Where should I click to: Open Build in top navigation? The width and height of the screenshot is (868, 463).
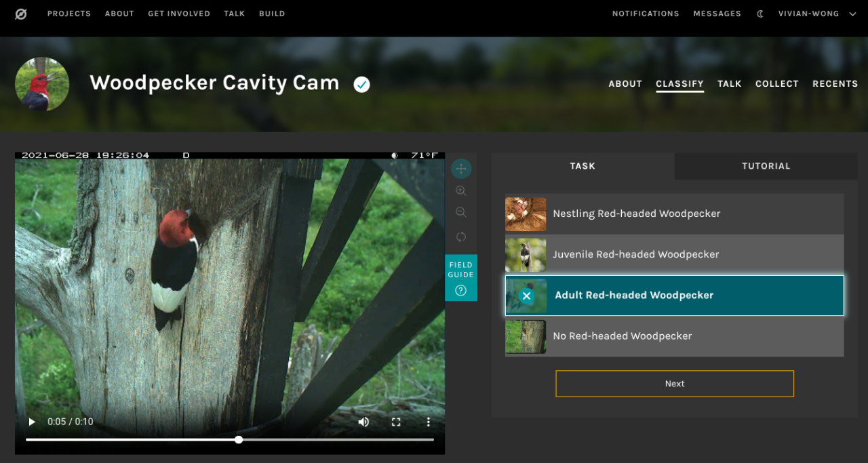[x=272, y=14]
